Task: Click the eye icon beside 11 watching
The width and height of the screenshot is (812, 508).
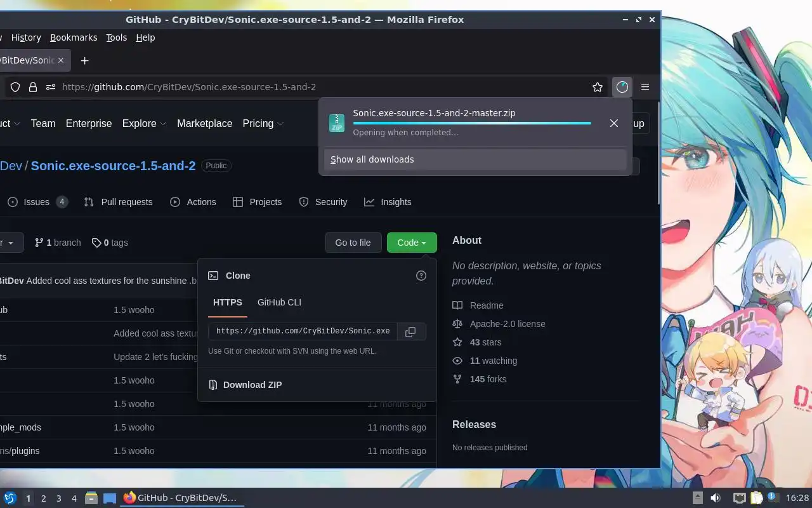Action: click(x=457, y=361)
